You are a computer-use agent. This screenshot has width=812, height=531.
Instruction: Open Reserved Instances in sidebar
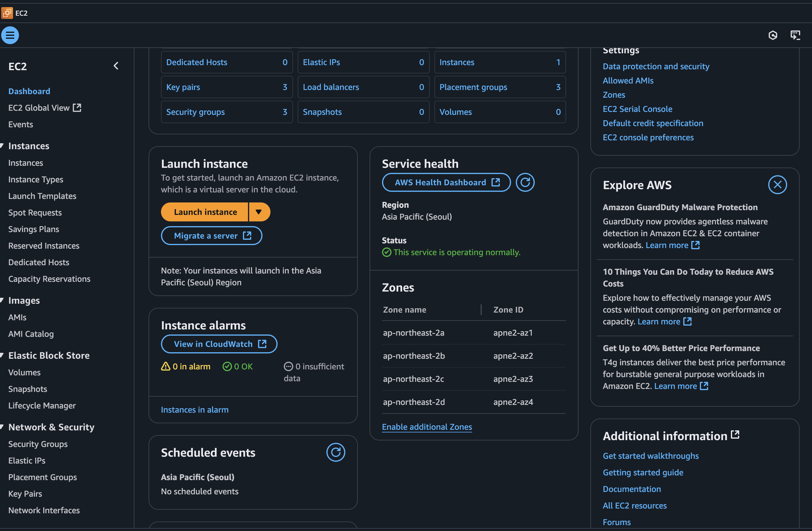click(44, 246)
